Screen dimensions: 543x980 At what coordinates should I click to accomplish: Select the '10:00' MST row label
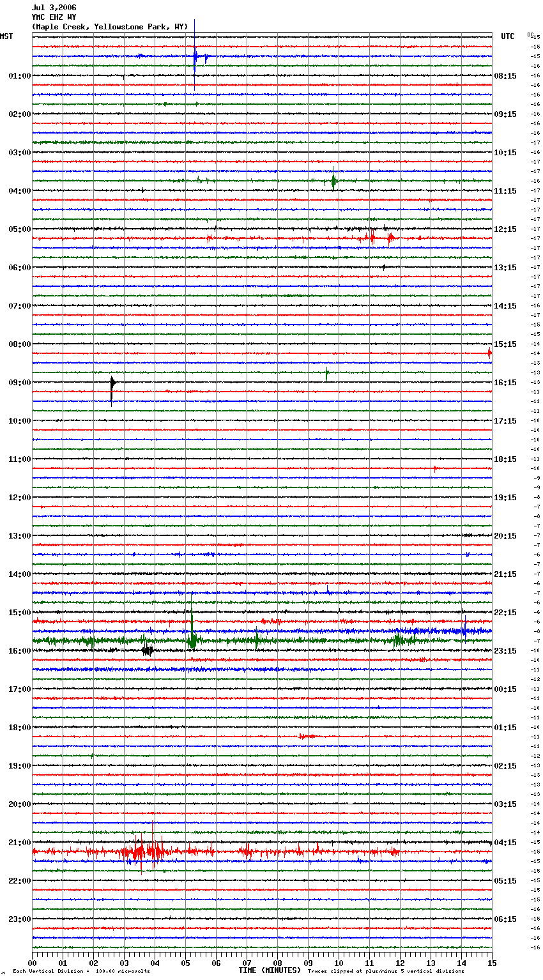coord(20,421)
